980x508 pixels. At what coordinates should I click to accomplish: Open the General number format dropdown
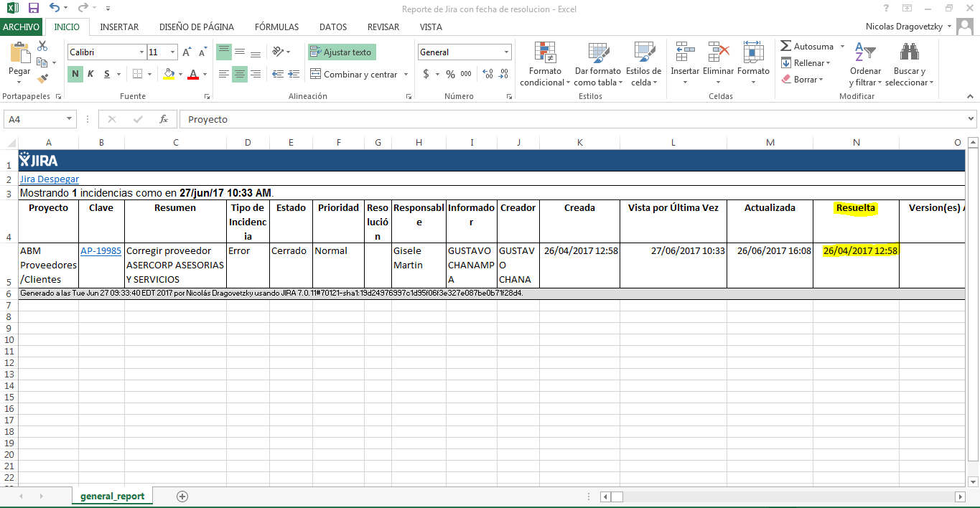pos(506,52)
